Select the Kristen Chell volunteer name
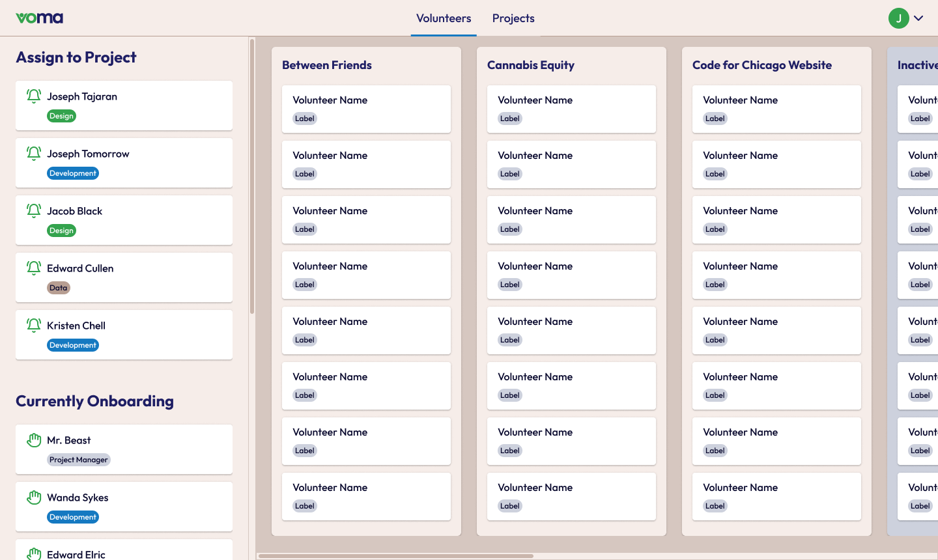938x560 pixels. coord(76,326)
